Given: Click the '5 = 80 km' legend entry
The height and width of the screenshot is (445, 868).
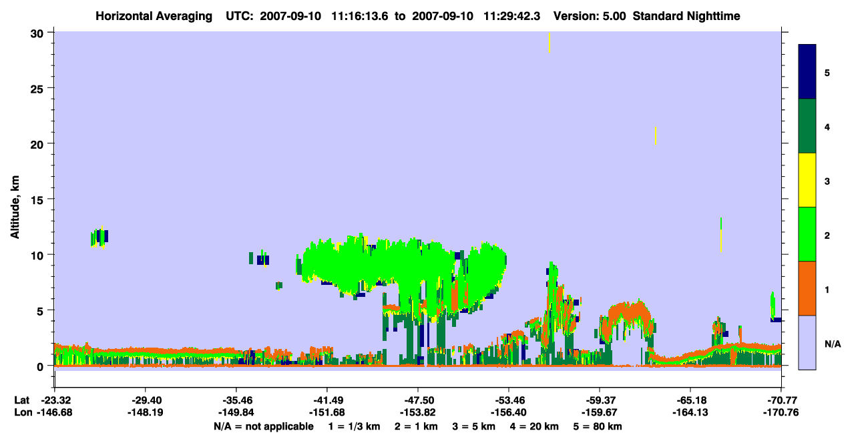Looking at the screenshot, I should [598, 426].
